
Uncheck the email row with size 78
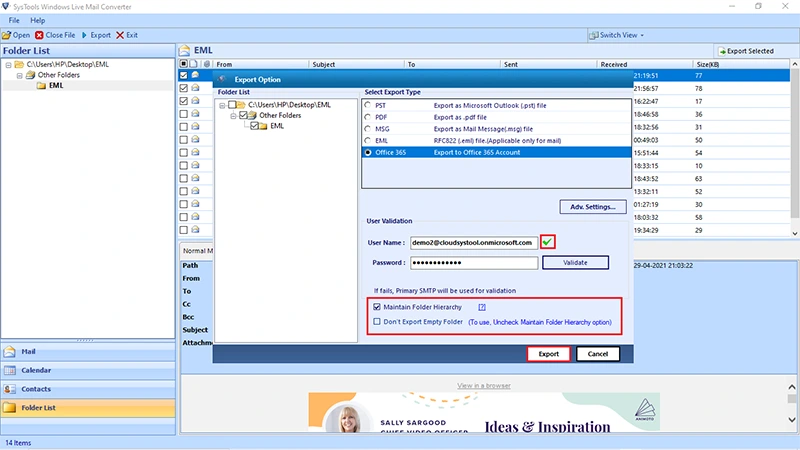(x=184, y=88)
